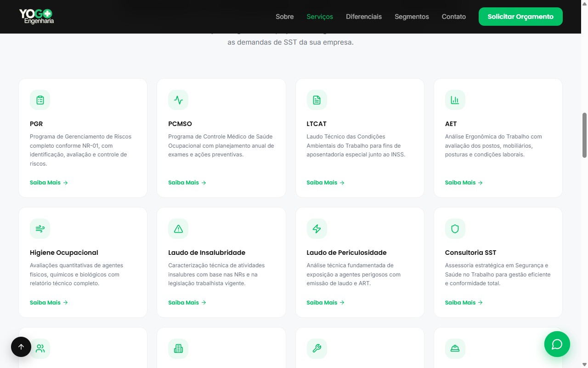Click the Higiene Ocupacional heading

tap(64, 253)
